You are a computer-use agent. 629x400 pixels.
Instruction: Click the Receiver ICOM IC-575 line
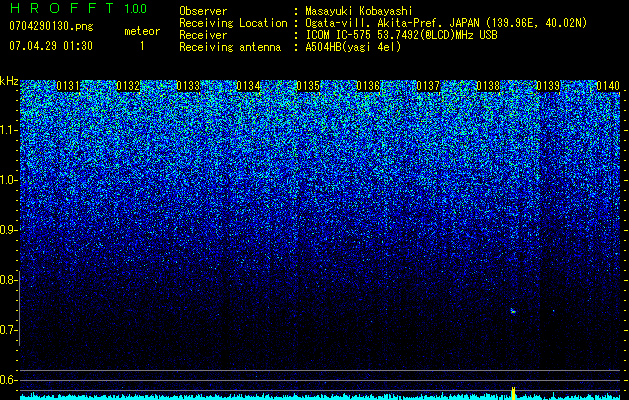(401, 35)
